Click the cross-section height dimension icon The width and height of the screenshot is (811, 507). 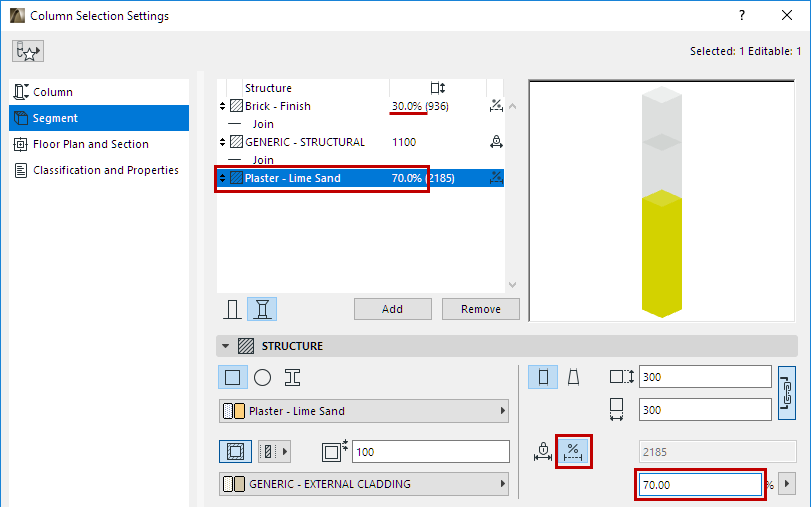(621, 377)
